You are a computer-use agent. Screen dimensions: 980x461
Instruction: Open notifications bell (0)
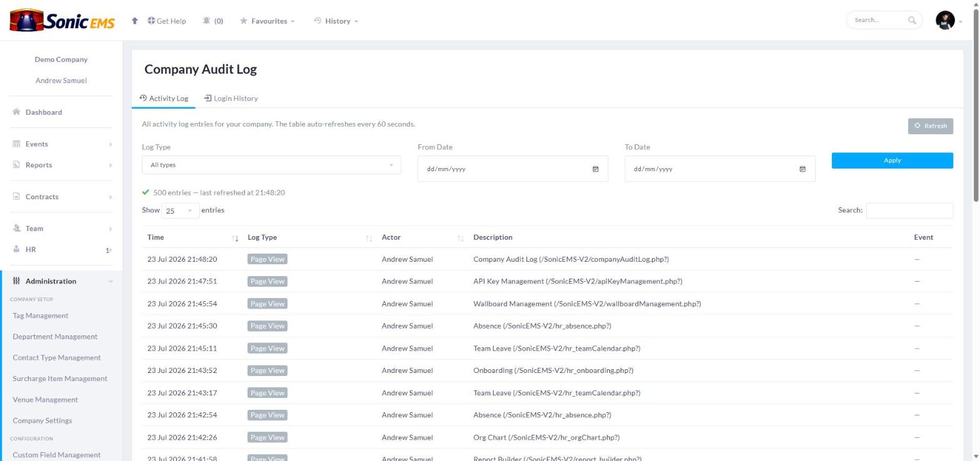pyautogui.click(x=212, y=21)
